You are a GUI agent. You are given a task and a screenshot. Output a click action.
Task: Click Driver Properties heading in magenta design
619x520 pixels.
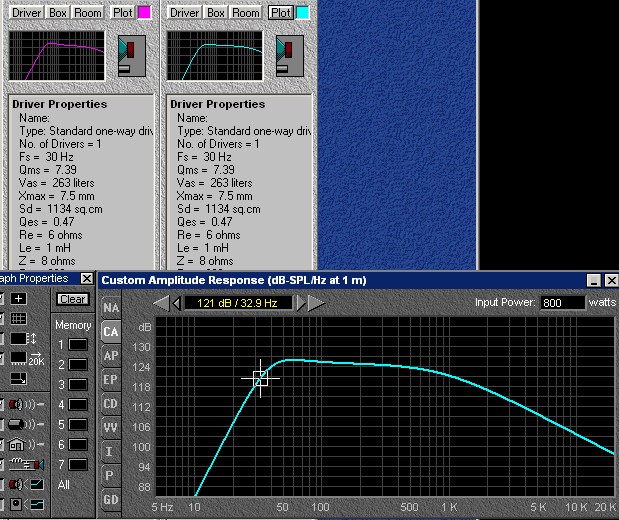[60, 104]
